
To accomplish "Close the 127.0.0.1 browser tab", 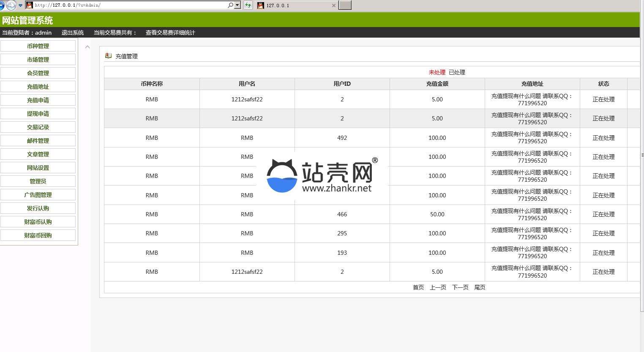I will (x=334, y=5).
